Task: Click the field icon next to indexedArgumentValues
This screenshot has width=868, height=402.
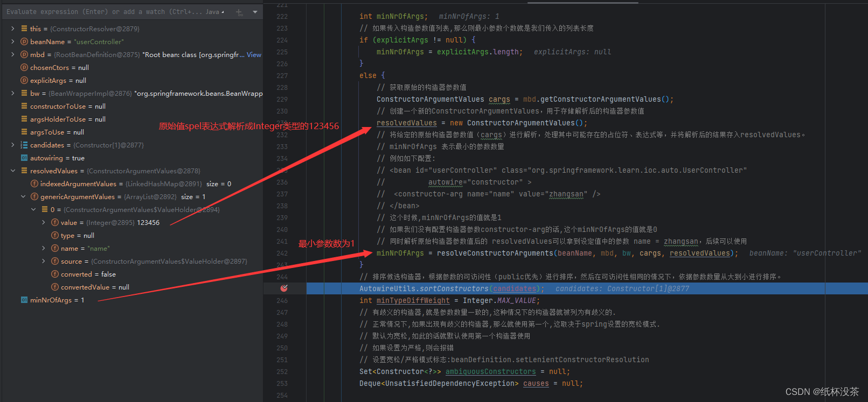Action: tap(34, 184)
